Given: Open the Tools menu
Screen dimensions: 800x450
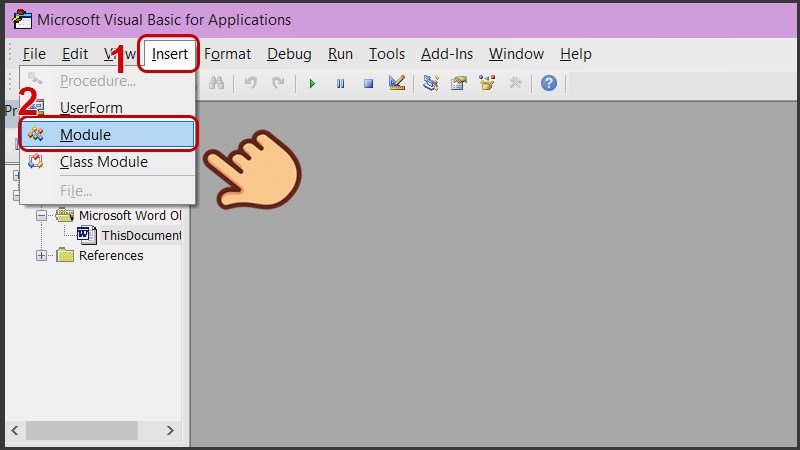Looking at the screenshot, I should [387, 54].
